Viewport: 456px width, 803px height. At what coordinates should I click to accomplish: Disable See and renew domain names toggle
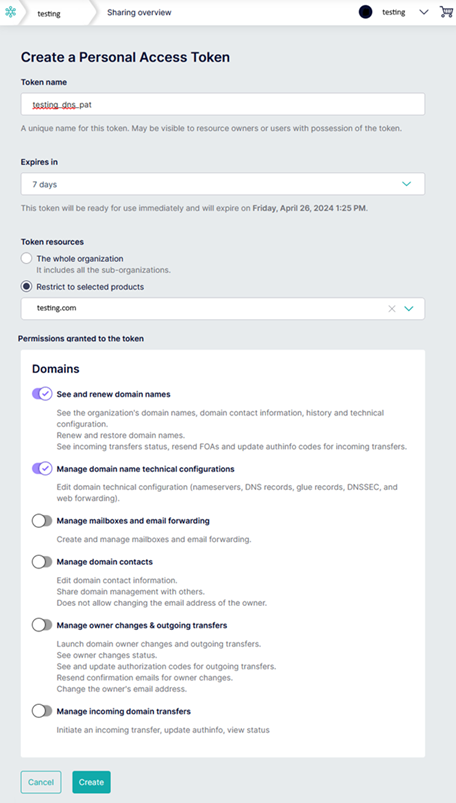point(42,394)
